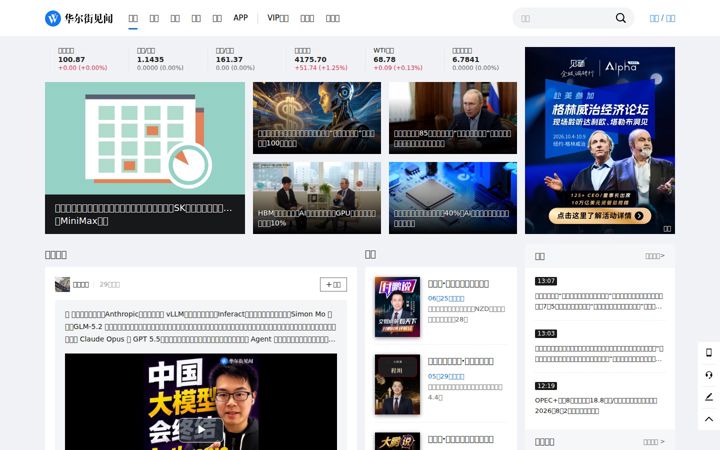Open the article with the robot and dollar sign image

[x=317, y=118]
